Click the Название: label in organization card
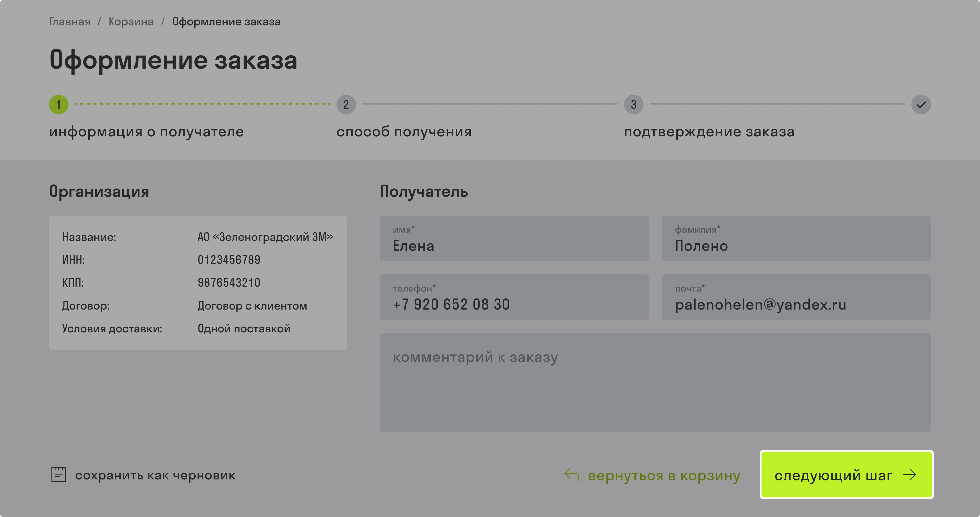This screenshot has height=517, width=980. [x=89, y=237]
